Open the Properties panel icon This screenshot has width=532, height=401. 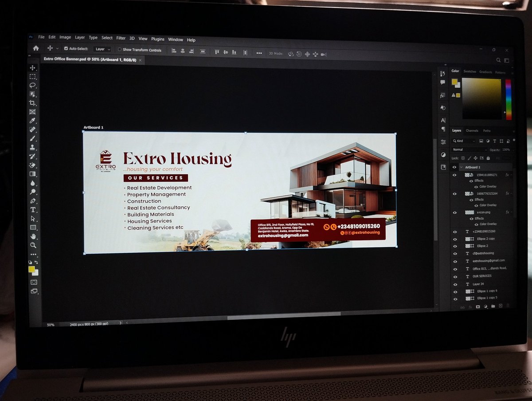tap(443, 142)
